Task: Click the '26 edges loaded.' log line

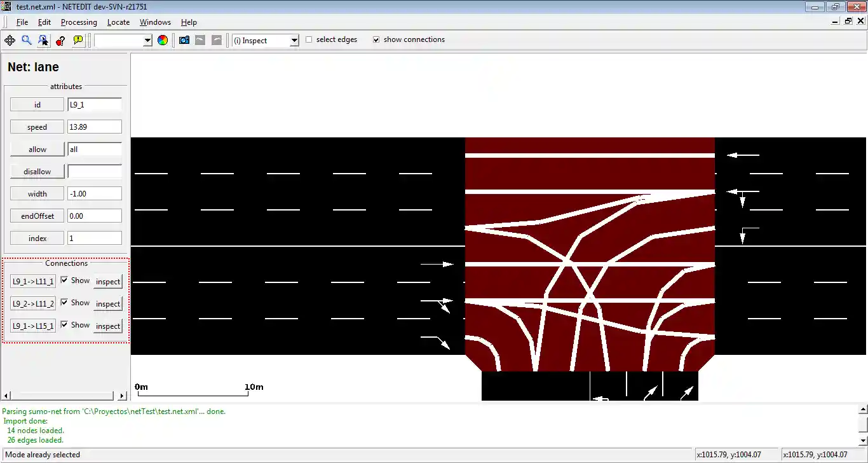Action: pyautogui.click(x=36, y=440)
